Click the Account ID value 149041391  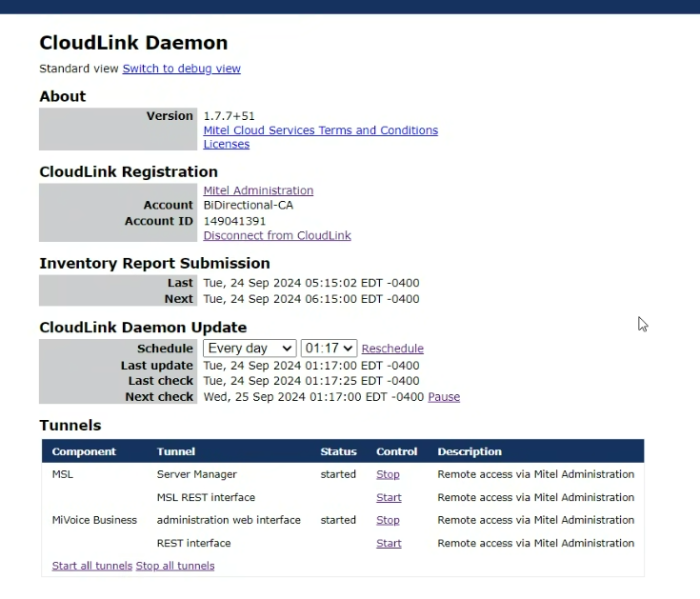tap(234, 221)
